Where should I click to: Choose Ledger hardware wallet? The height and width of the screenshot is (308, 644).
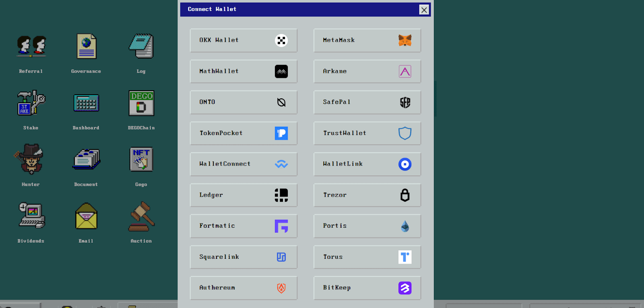pyautogui.click(x=244, y=195)
